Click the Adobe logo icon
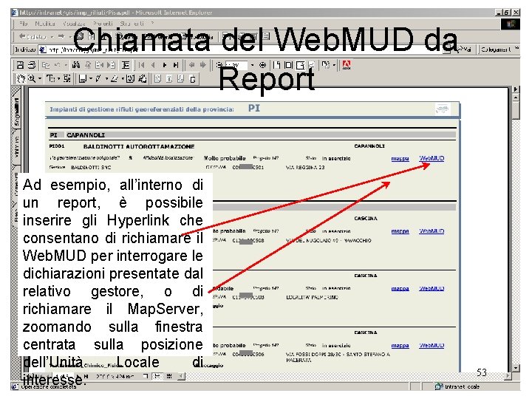Viewport: 532px width, 399px height. [x=347, y=65]
